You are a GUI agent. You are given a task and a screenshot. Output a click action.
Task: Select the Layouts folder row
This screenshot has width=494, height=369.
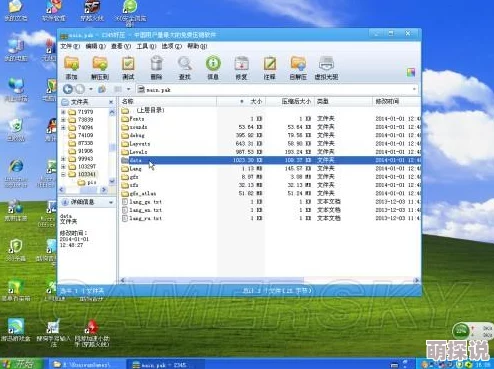pos(270,144)
